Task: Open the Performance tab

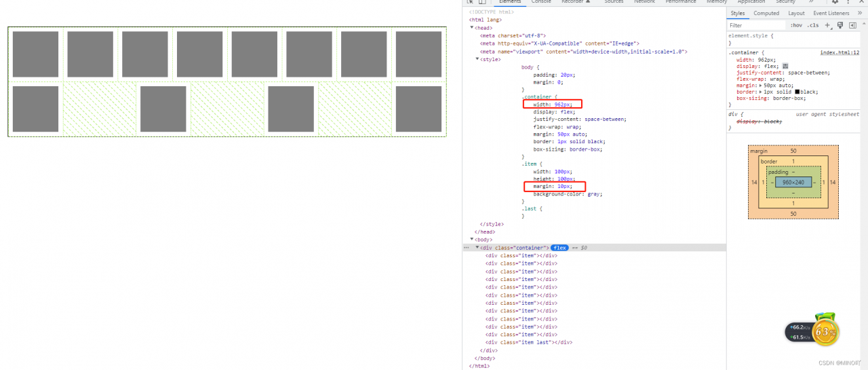Action: click(681, 2)
